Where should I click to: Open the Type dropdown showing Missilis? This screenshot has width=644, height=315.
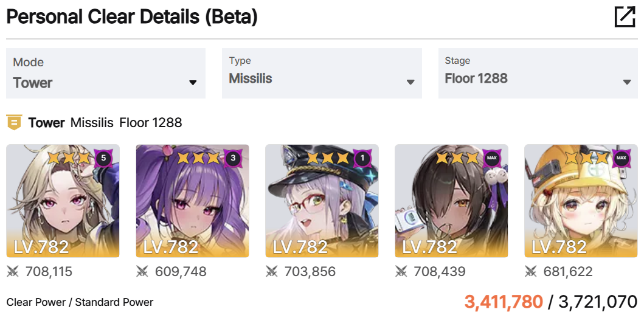[322, 73]
